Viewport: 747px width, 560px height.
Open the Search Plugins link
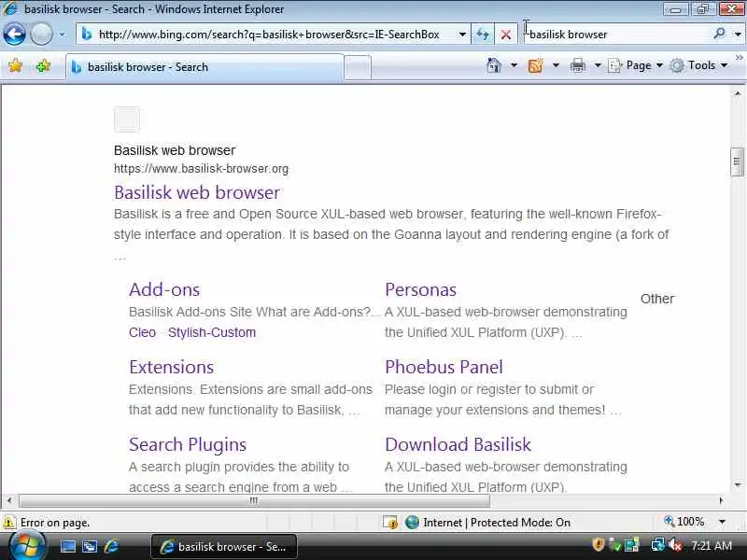coord(188,445)
